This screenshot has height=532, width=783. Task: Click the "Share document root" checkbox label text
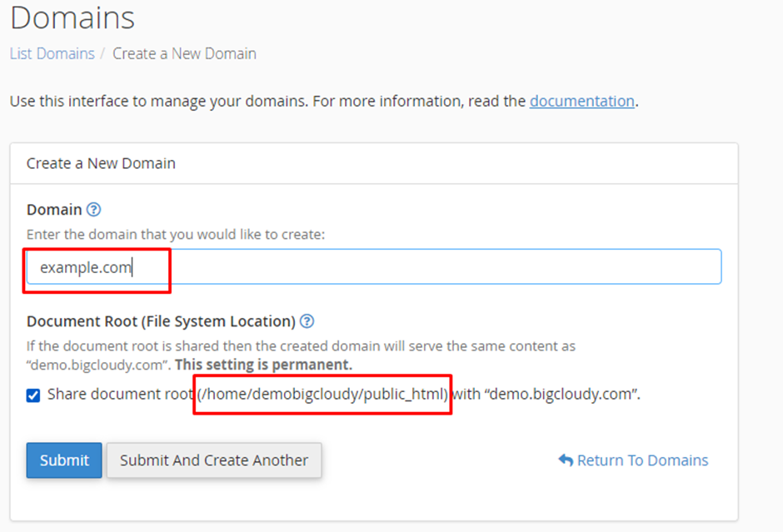(x=119, y=395)
